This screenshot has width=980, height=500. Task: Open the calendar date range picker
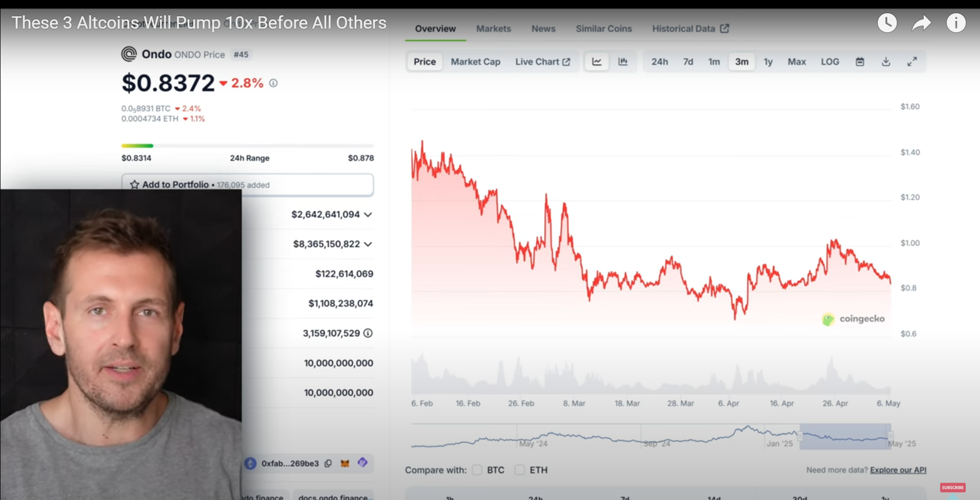point(860,62)
